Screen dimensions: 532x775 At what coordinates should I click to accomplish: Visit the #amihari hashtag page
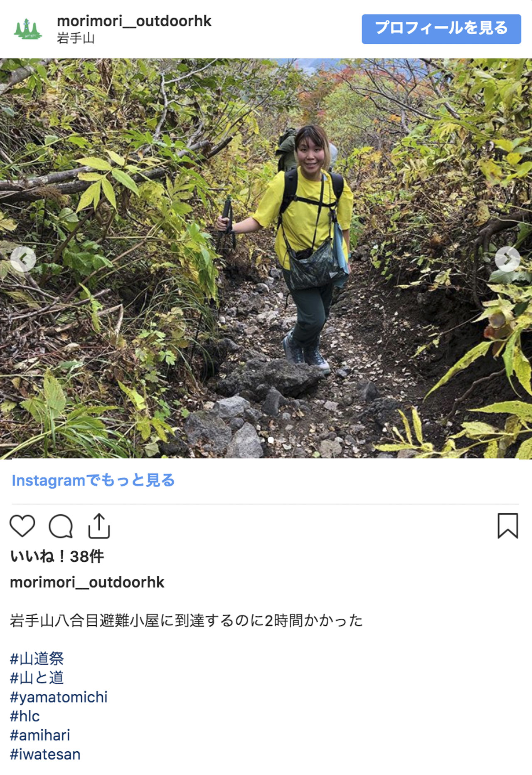(x=40, y=735)
